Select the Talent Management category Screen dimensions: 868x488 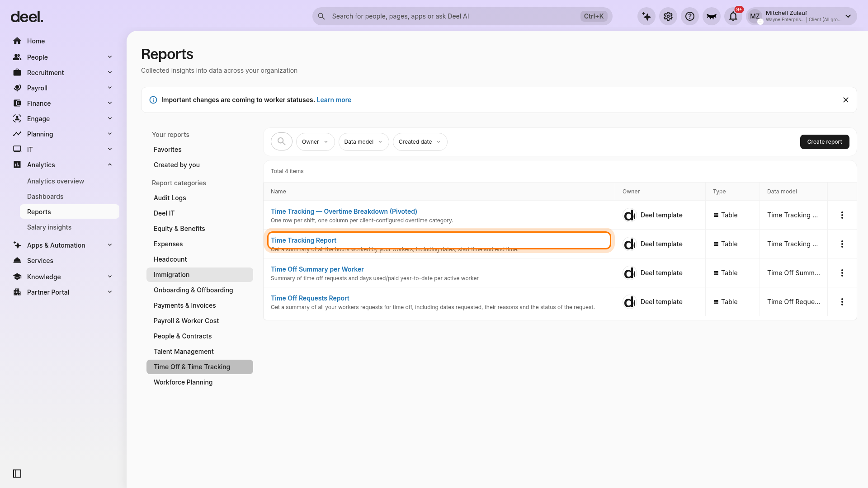[199, 352]
